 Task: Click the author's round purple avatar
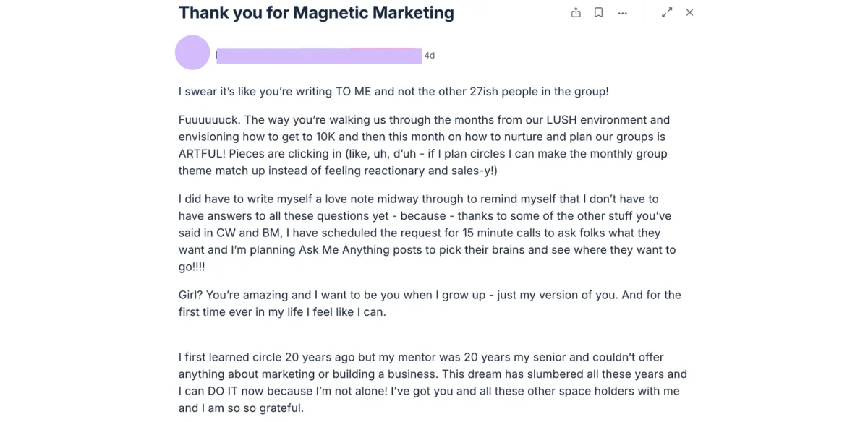tap(192, 53)
